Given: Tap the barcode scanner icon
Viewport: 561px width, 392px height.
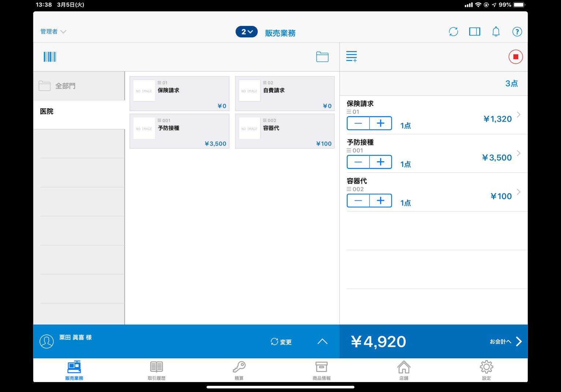Looking at the screenshot, I should click(x=50, y=57).
